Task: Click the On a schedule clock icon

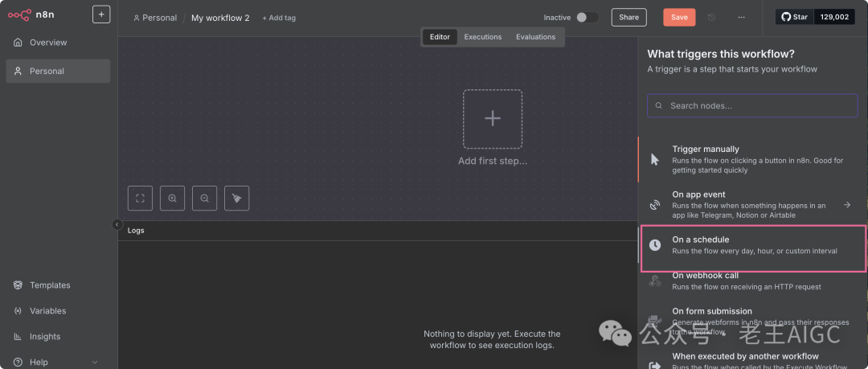Action: [655, 245]
